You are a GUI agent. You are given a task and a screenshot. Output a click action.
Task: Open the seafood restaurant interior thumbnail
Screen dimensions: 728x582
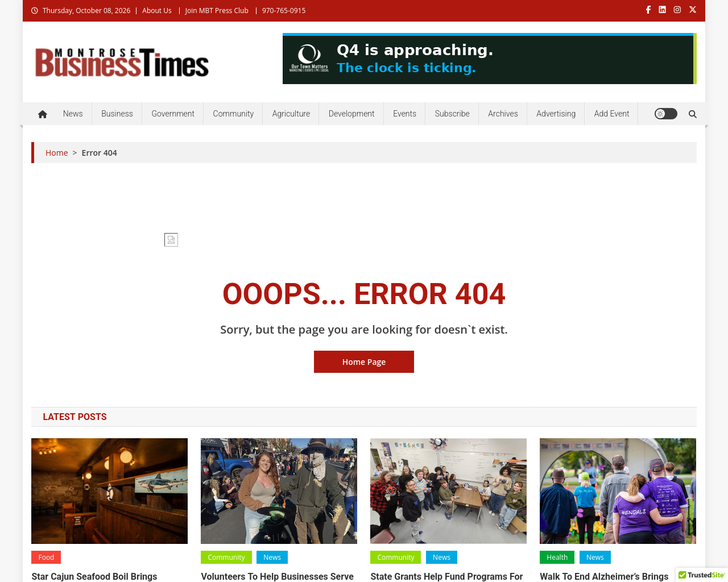pos(109,491)
